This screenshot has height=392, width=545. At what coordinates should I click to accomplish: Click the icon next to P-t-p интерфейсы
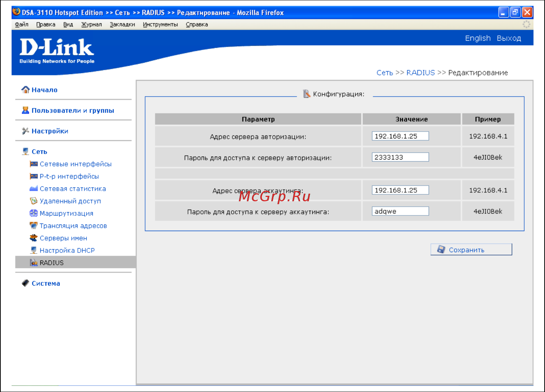(x=34, y=176)
